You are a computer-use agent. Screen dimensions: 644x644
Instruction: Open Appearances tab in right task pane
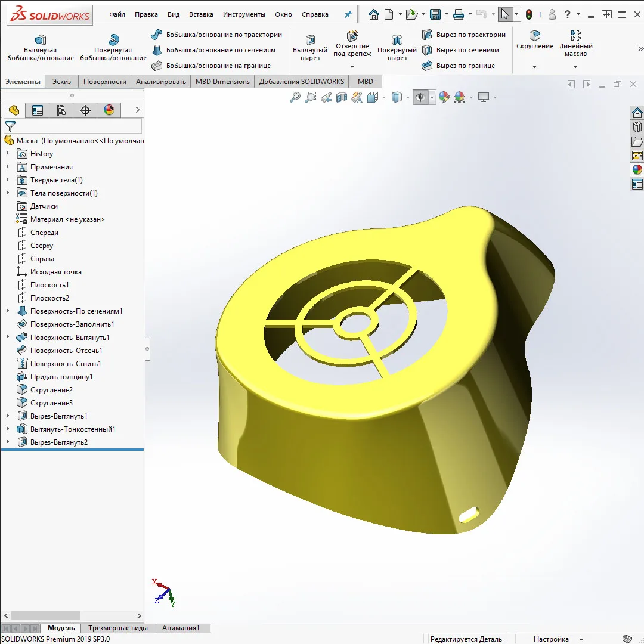[637, 169]
